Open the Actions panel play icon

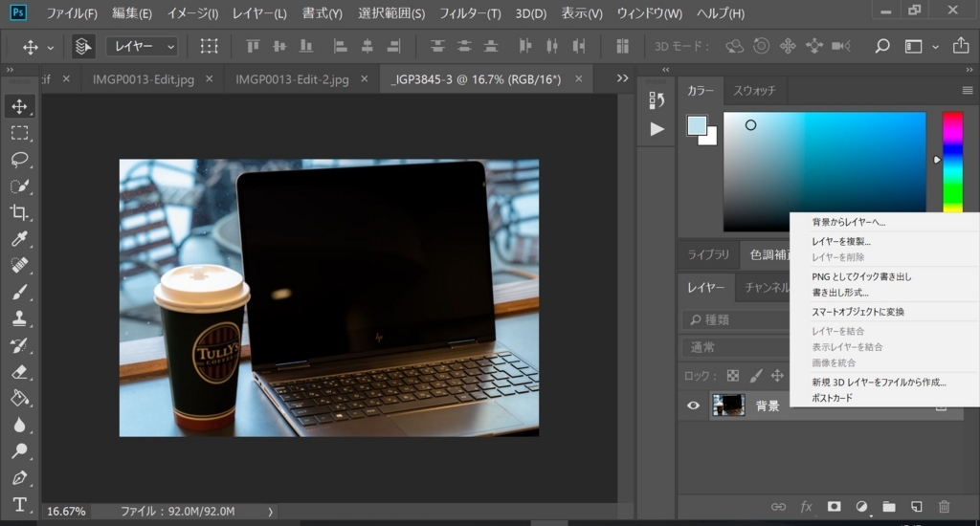coord(657,129)
